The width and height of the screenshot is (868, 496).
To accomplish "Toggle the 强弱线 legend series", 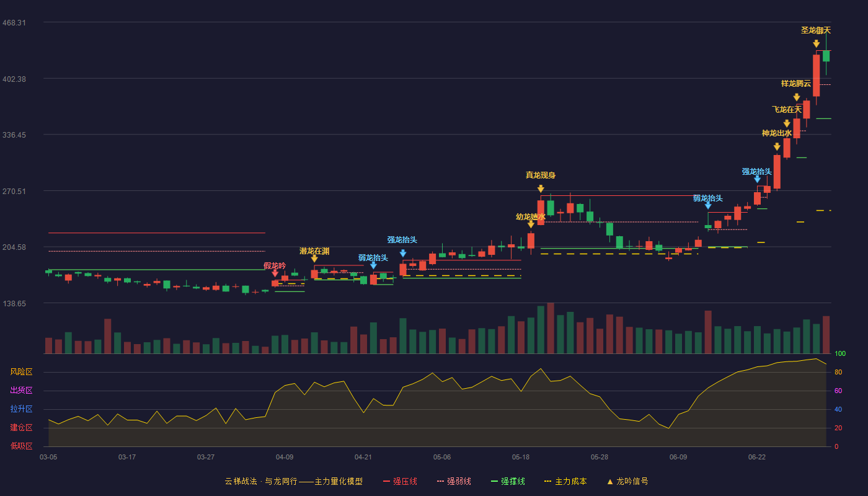I will [x=454, y=481].
